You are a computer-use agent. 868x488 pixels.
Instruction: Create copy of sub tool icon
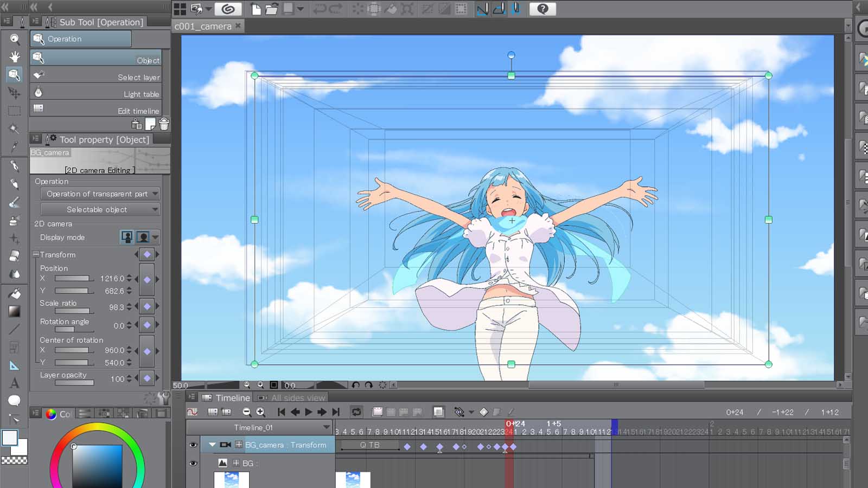(150, 124)
